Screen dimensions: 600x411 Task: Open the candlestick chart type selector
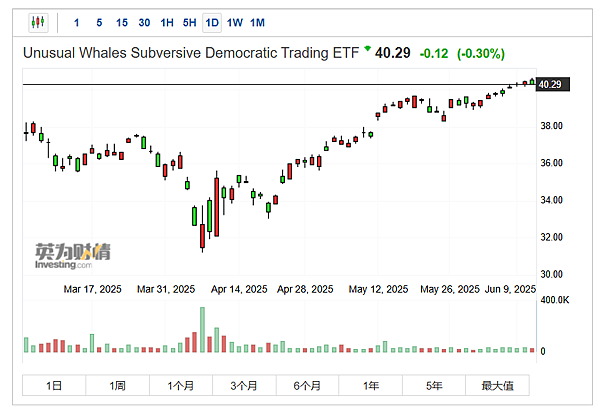pyautogui.click(x=38, y=22)
